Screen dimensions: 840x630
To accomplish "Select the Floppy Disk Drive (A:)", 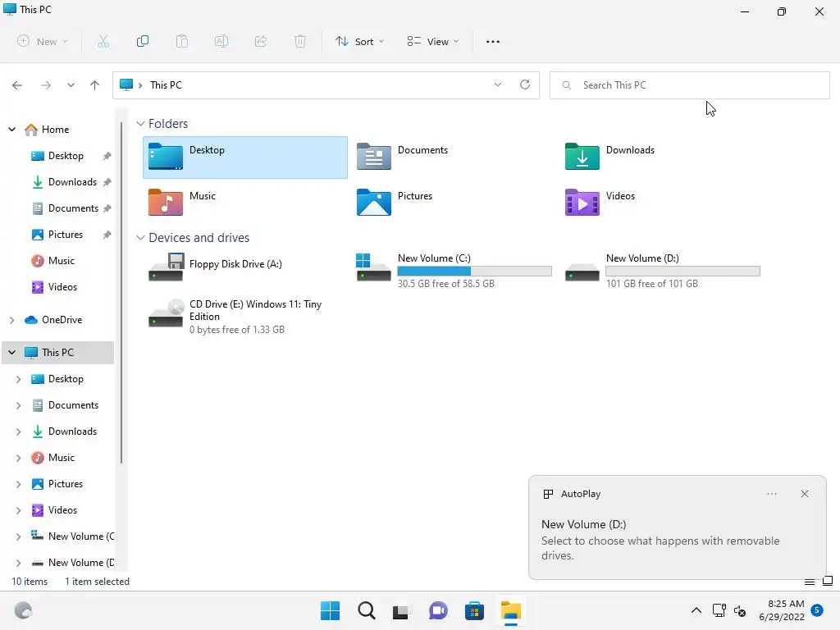I will [215, 267].
